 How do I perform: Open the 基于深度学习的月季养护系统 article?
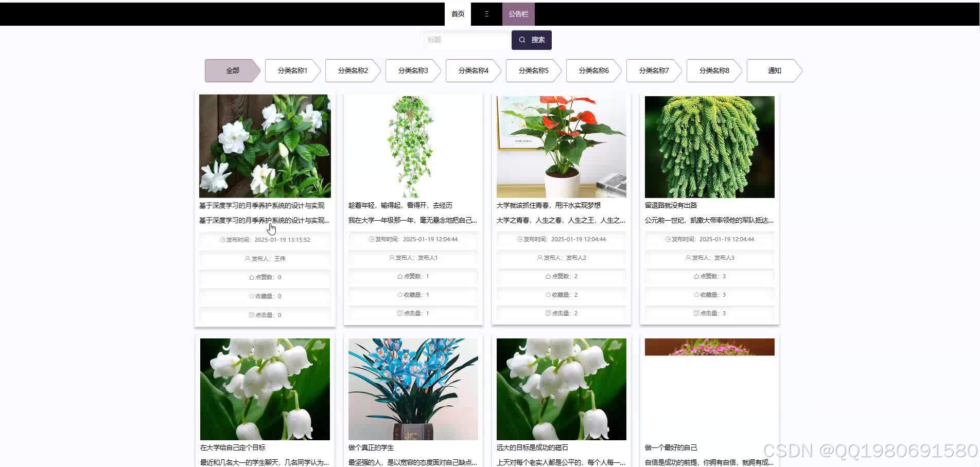click(x=261, y=205)
